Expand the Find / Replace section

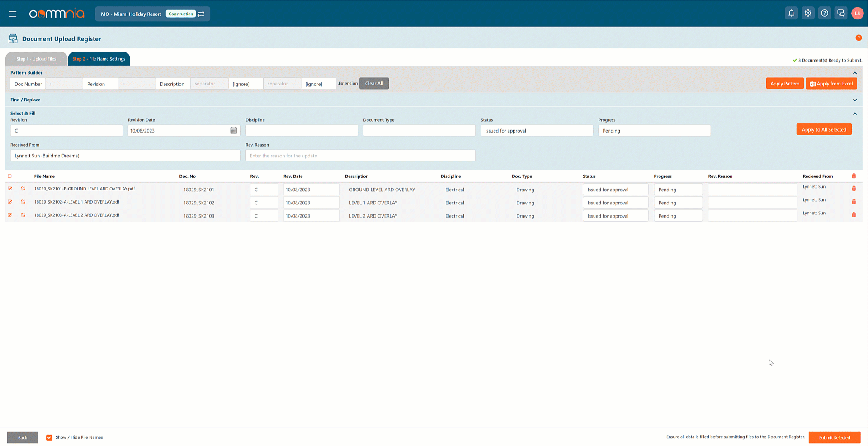[855, 100]
